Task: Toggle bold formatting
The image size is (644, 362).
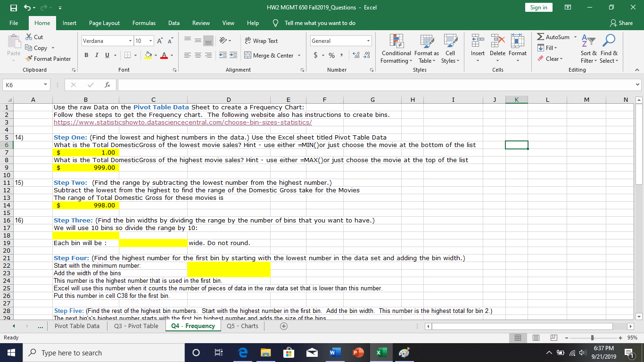Action: pyautogui.click(x=86, y=55)
